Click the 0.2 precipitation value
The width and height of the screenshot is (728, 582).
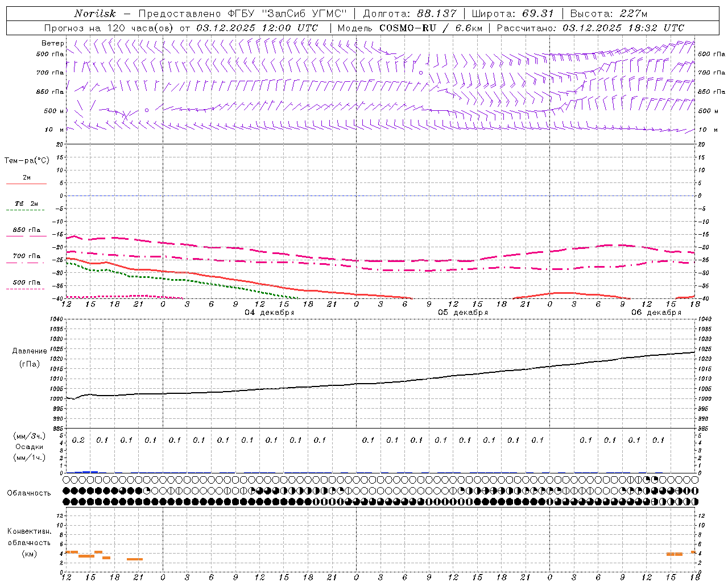tap(78, 440)
